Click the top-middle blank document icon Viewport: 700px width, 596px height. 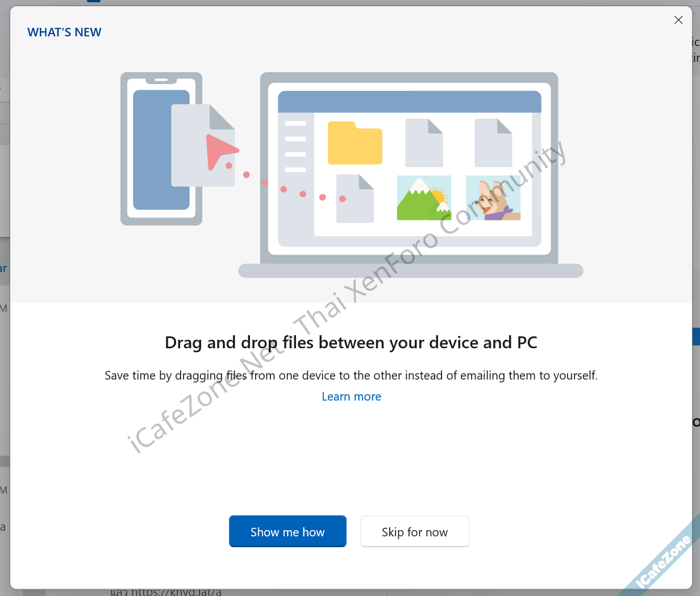pos(424,143)
